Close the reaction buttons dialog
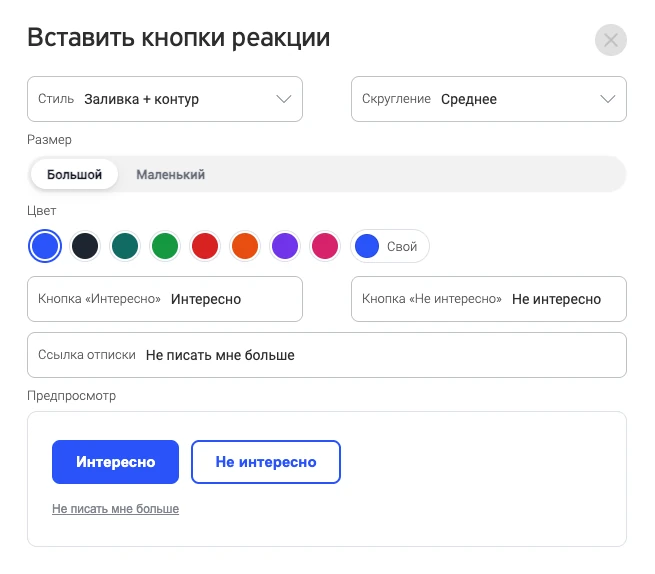655x574 pixels. (610, 40)
